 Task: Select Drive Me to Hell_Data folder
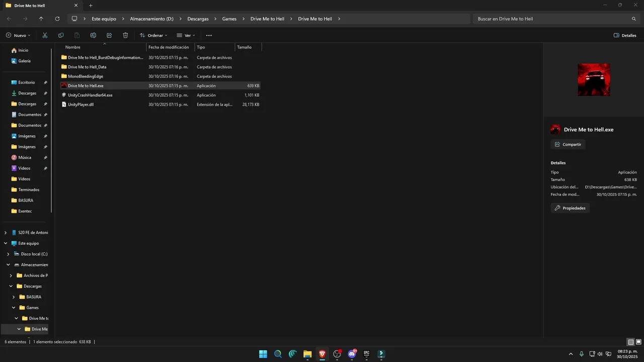(x=87, y=67)
